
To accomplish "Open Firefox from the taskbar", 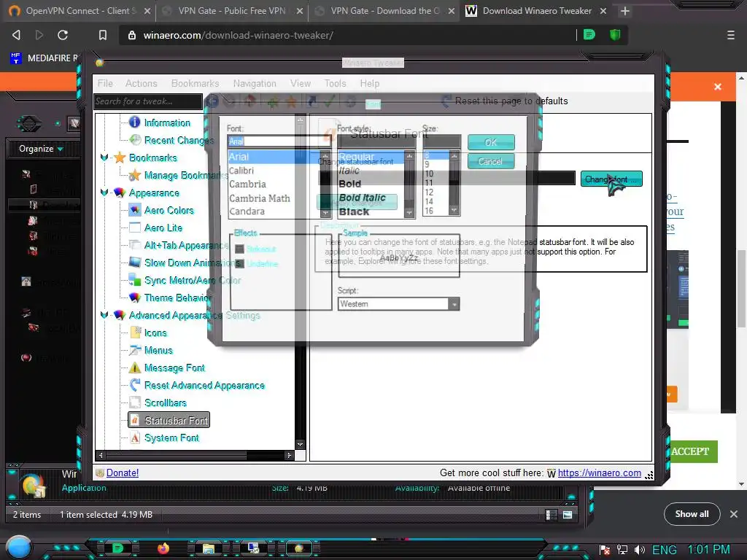I will tap(163, 548).
